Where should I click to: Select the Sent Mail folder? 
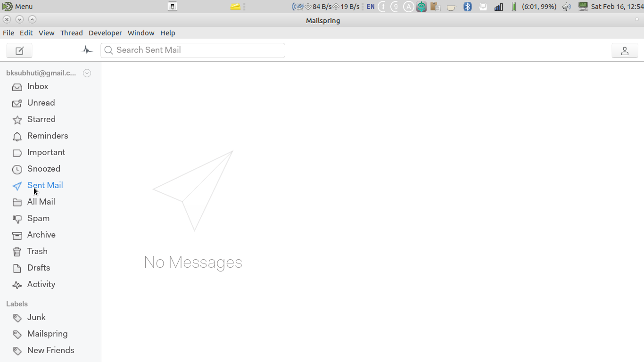click(45, 185)
